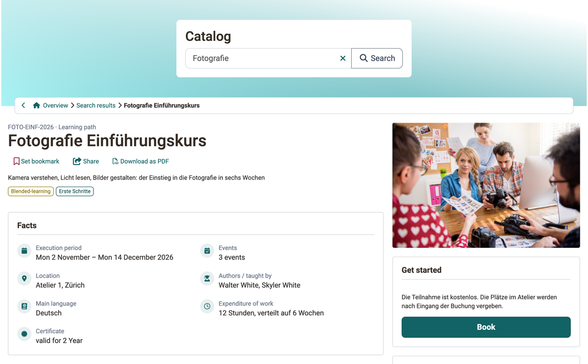Select the Fotografie Einführungskurs breadcrumb entry

click(162, 105)
